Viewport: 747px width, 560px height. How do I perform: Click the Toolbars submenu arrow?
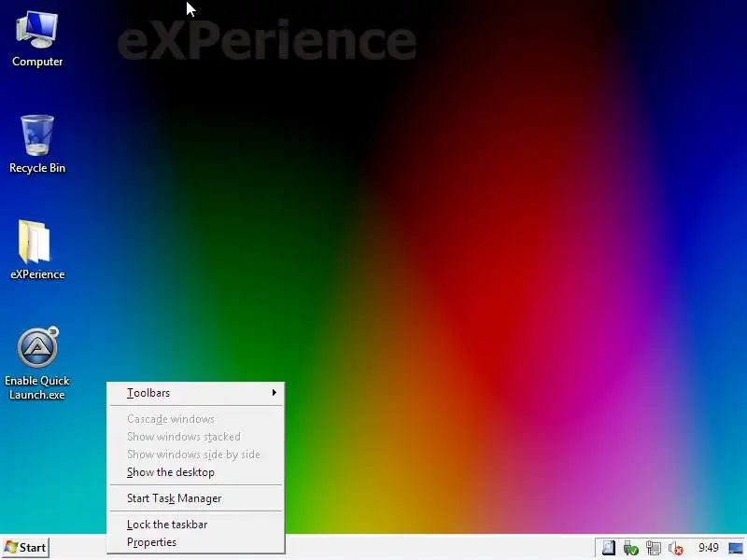point(274,392)
